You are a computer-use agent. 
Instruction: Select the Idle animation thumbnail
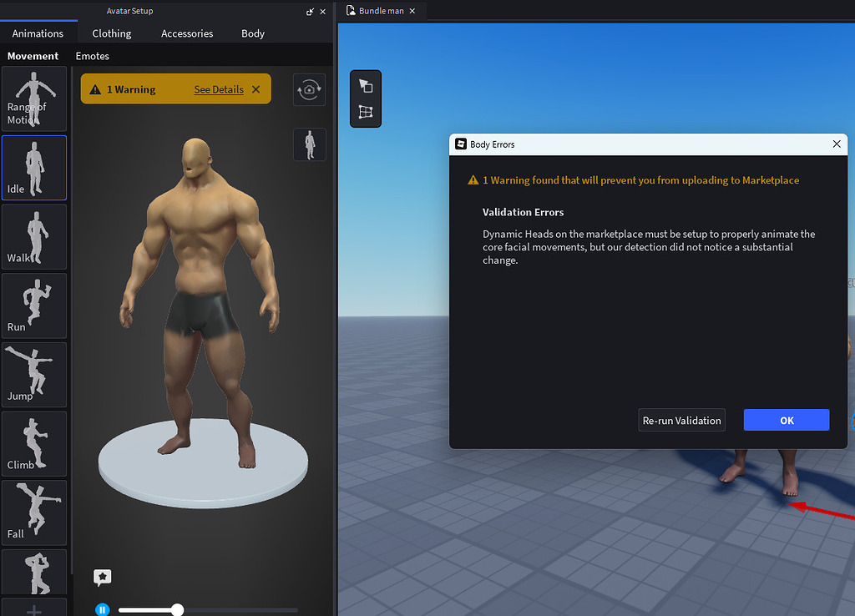click(x=34, y=168)
